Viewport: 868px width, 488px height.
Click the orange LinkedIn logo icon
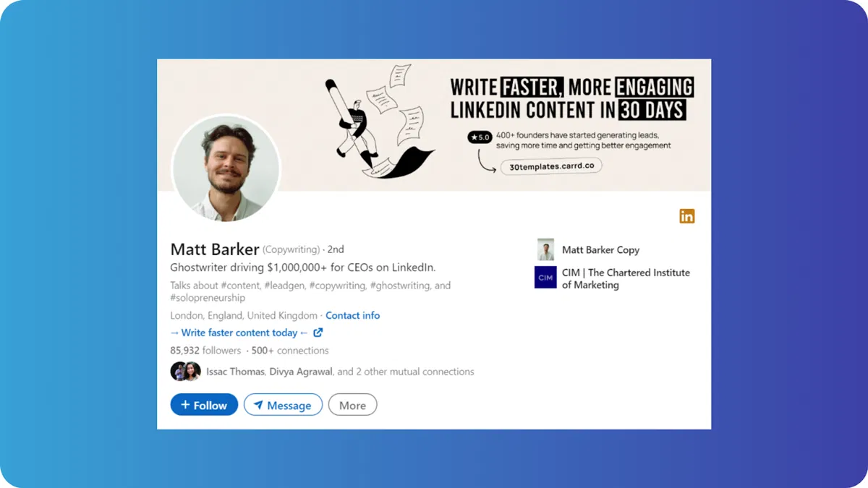(x=686, y=216)
